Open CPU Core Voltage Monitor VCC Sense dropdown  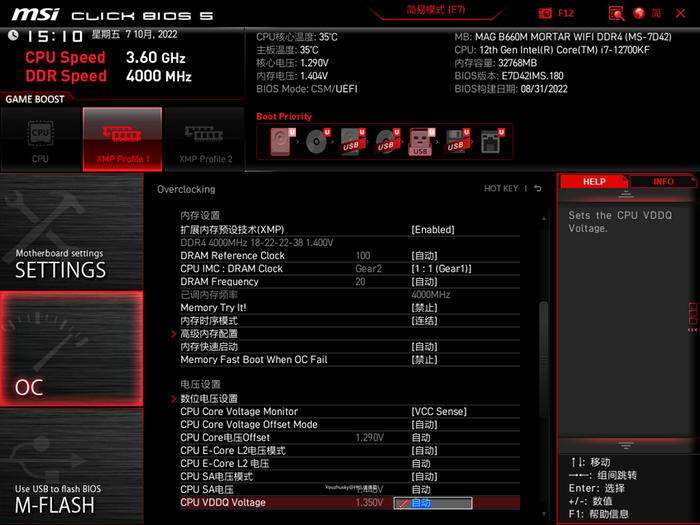[x=439, y=411]
